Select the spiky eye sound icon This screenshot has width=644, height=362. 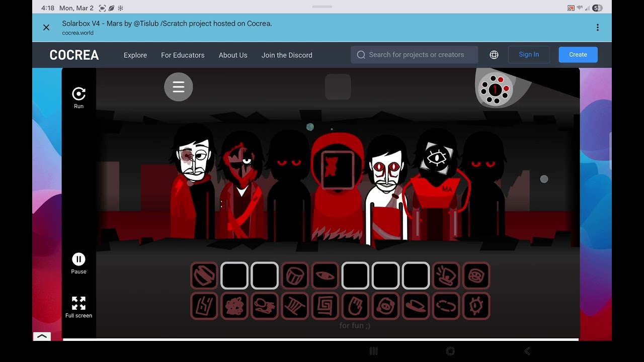476,306
